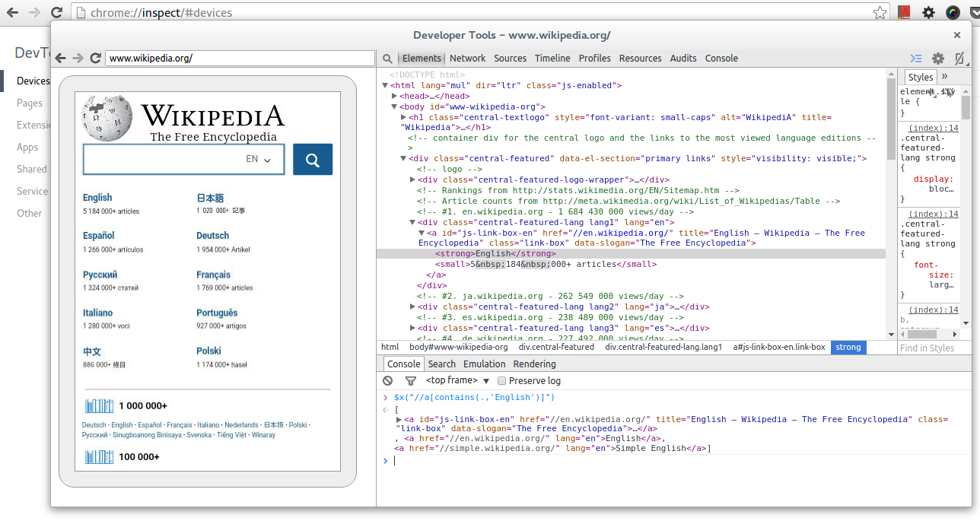Toggle the console drawer icon
This screenshot has width=980, height=521.
point(916,59)
